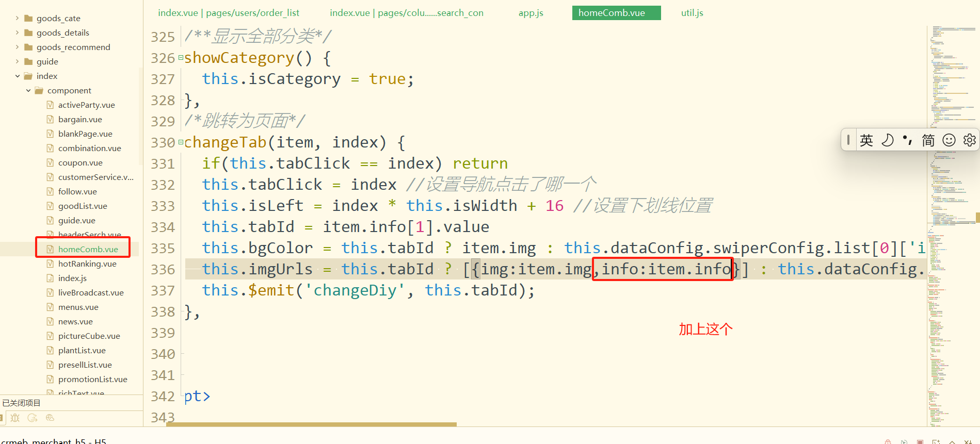Switch IME simplified Chinese (简) setting
This screenshot has width=980, height=444.
(x=928, y=140)
